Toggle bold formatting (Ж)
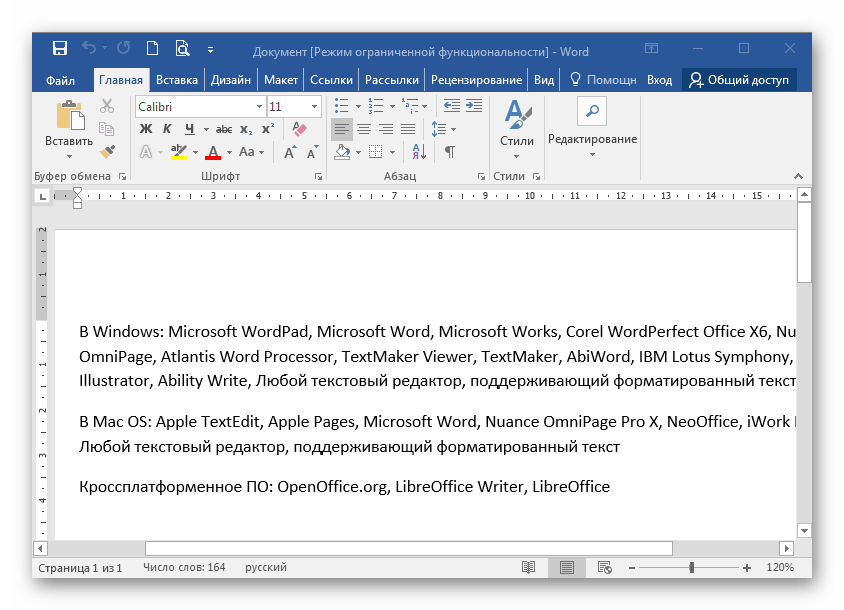Viewport: 844px width, 610px height. pyautogui.click(x=145, y=129)
